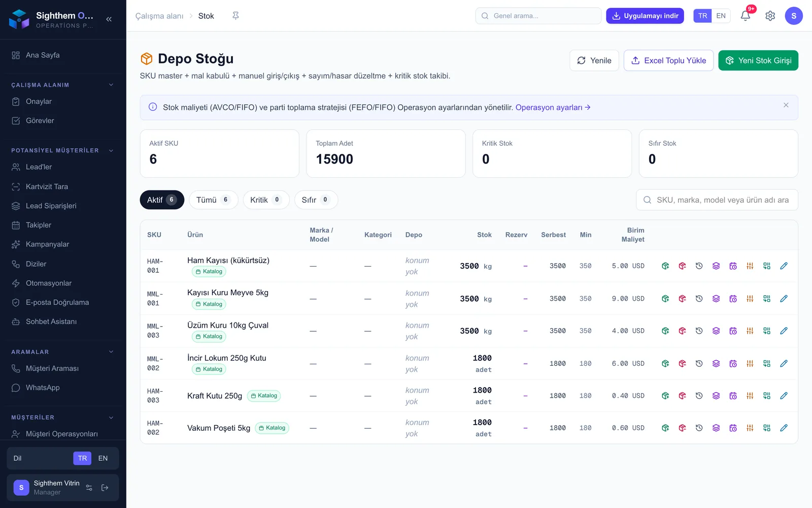Screen dimensions: 812x508
Task: Click the Yeni Stok Girişi button
Action: click(758, 60)
